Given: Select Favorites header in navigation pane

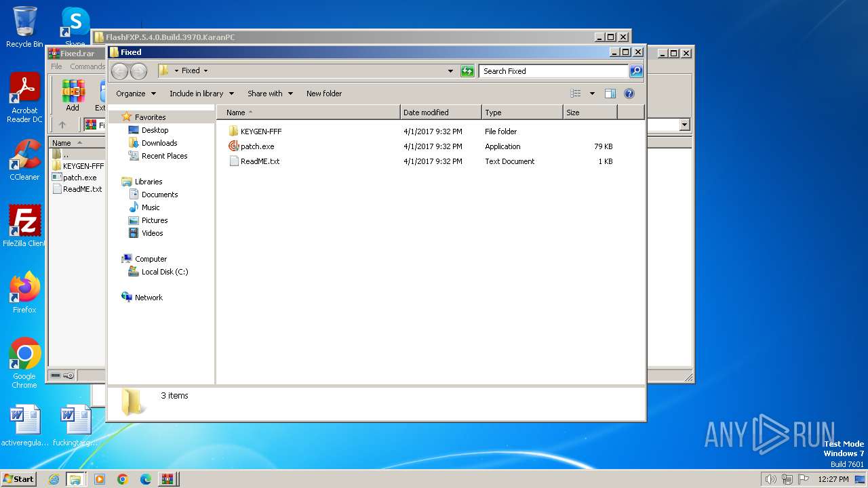Looking at the screenshot, I should (x=150, y=117).
